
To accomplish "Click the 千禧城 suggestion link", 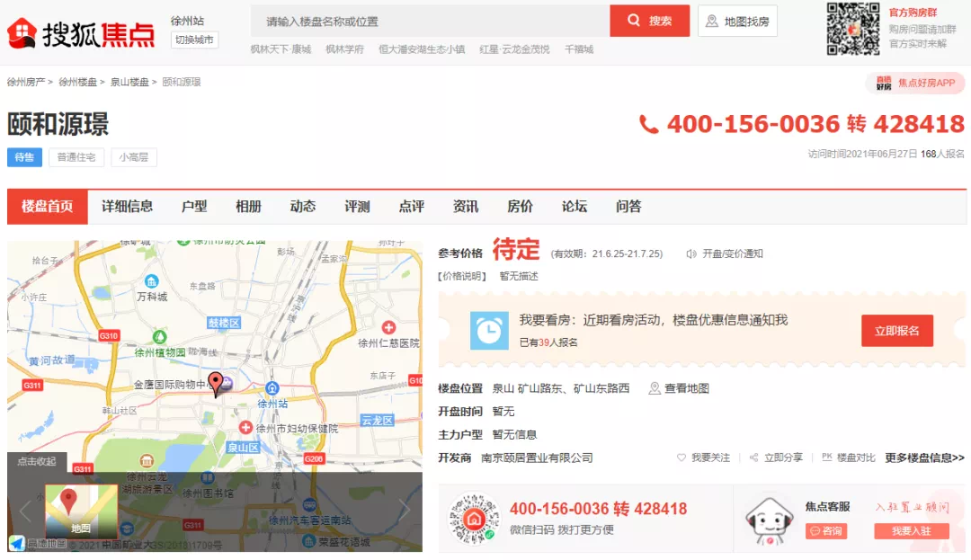I will (579, 49).
